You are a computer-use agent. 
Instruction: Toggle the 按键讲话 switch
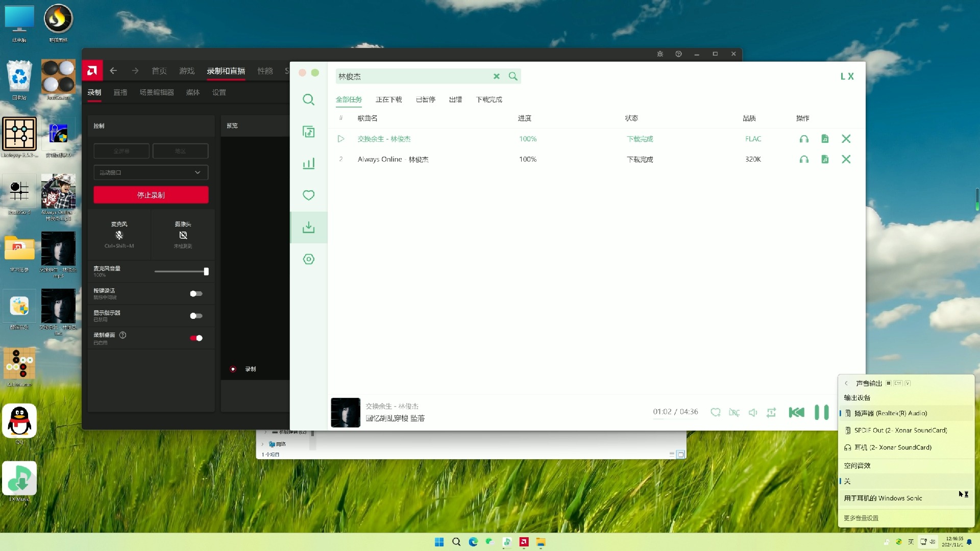[196, 293]
